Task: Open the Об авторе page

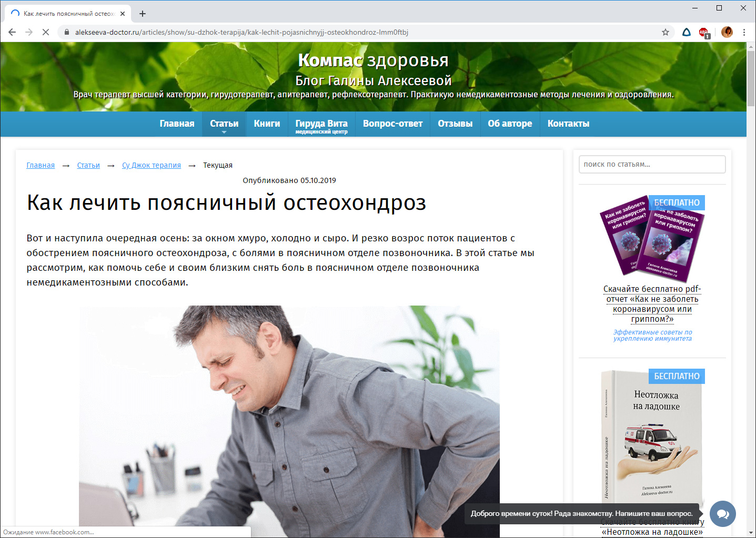Action: (x=510, y=124)
